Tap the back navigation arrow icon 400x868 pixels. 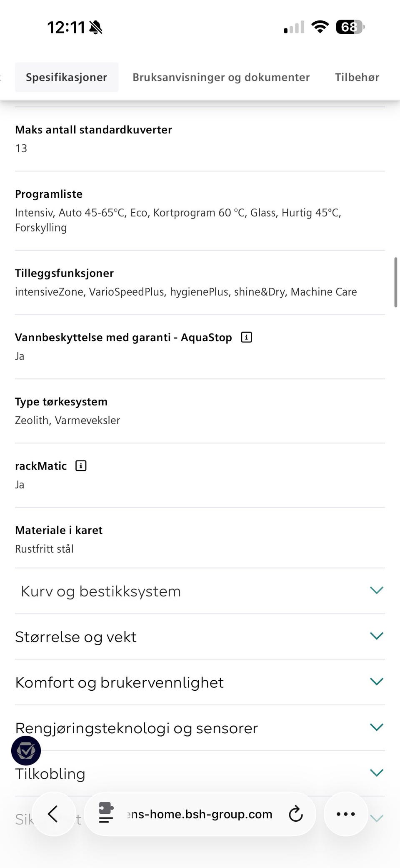(53, 814)
